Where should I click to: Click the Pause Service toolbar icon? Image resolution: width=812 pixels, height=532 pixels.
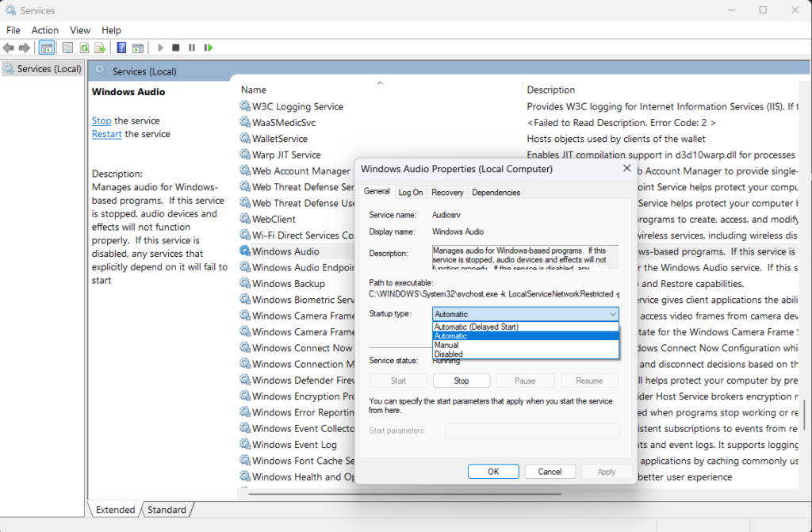coord(192,48)
